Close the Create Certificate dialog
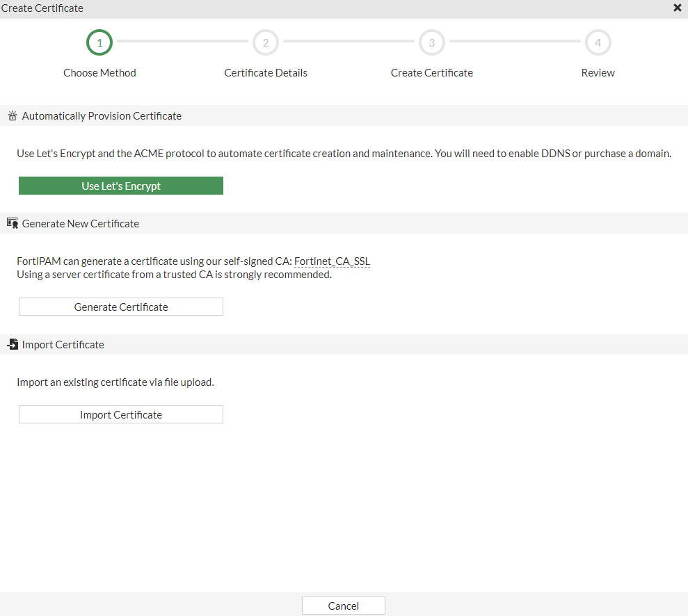The width and height of the screenshot is (688, 616). click(678, 8)
